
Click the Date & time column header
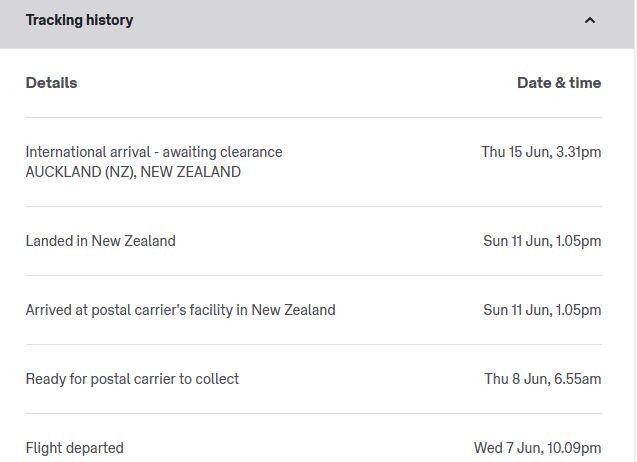click(558, 83)
